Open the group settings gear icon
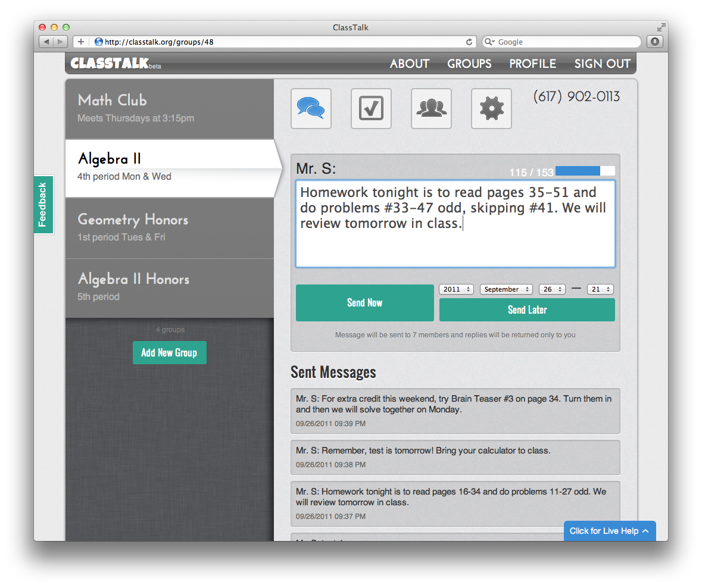Viewport: 702px width, 588px height. click(x=491, y=108)
